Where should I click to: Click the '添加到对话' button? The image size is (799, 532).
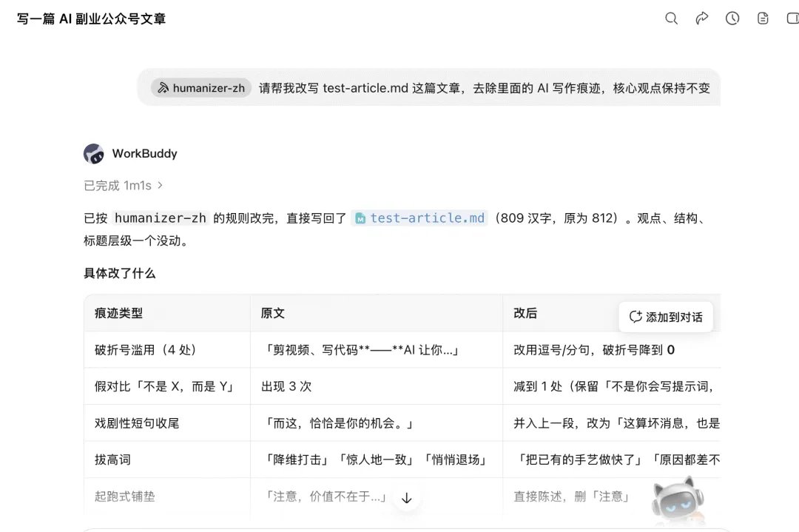click(x=666, y=317)
